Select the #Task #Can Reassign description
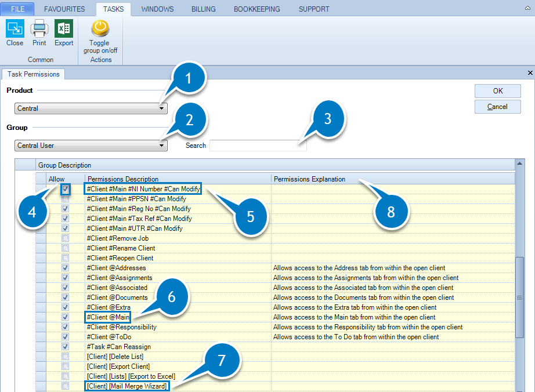The height and width of the screenshot is (392, 535). pyautogui.click(x=119, y=347)
